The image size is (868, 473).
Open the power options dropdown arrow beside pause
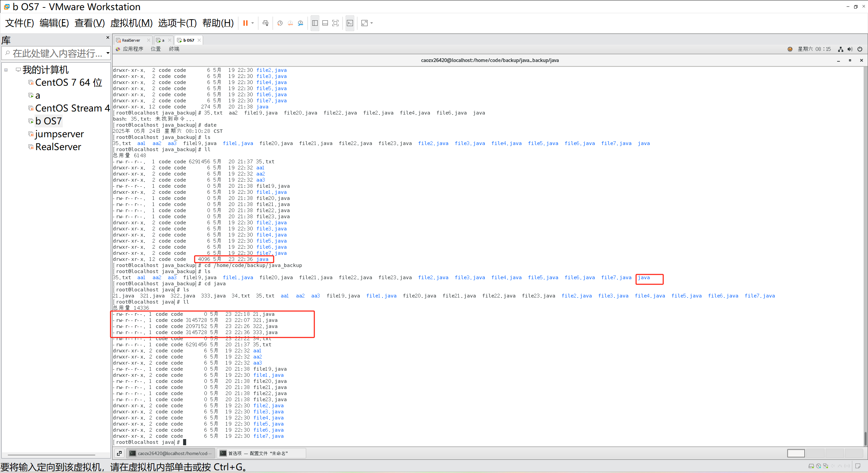point(253,23)
